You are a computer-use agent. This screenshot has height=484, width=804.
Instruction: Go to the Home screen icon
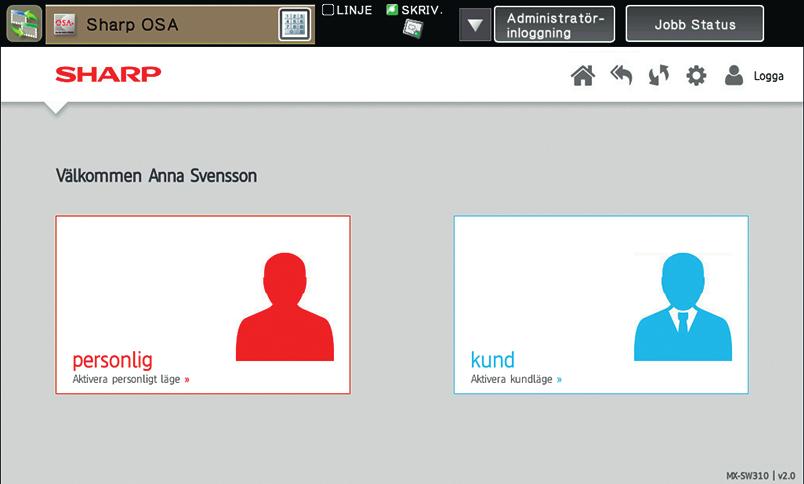583,76
